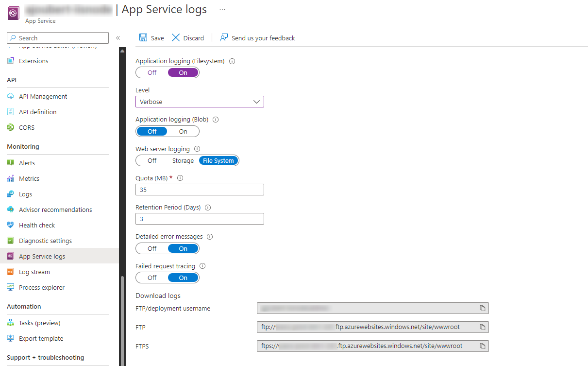Select the CORS sidebar icon
The width and height of the screenshot is (588, 366).
[11, 127]
